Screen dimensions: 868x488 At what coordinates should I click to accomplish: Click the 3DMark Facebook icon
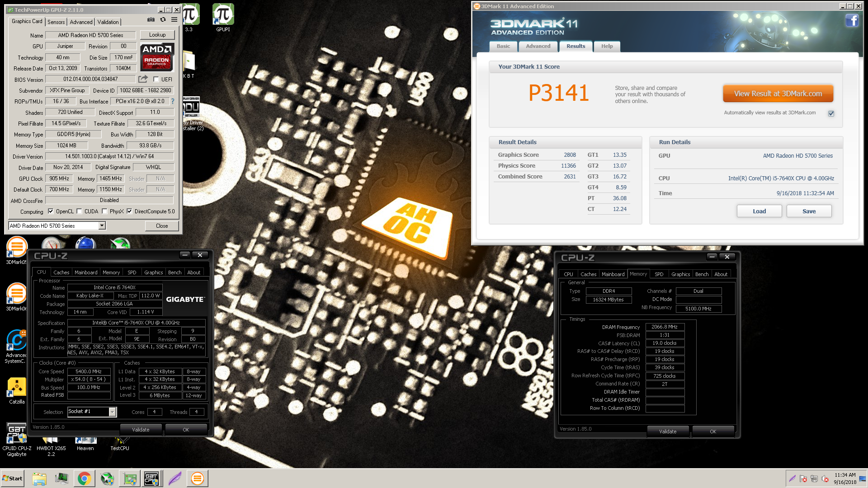pos(852,21)
